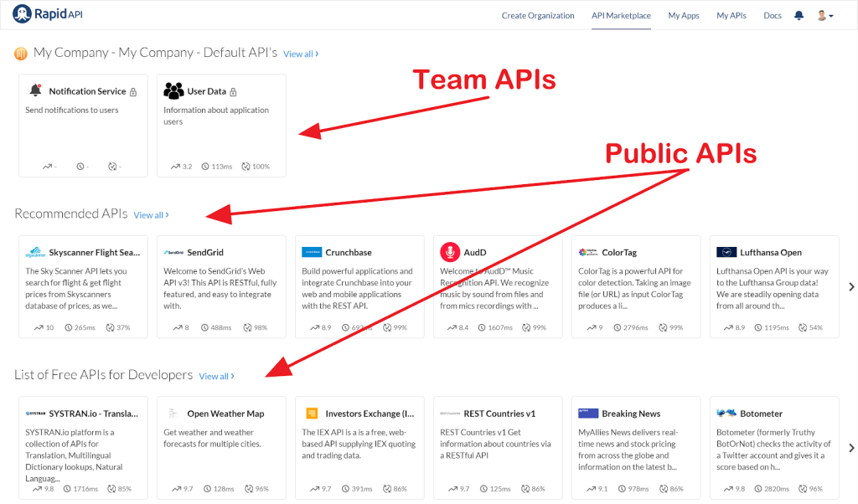Screen dimensions: 858x504
Task: Click the popularity trend icon on User Data
Action: 175,166
